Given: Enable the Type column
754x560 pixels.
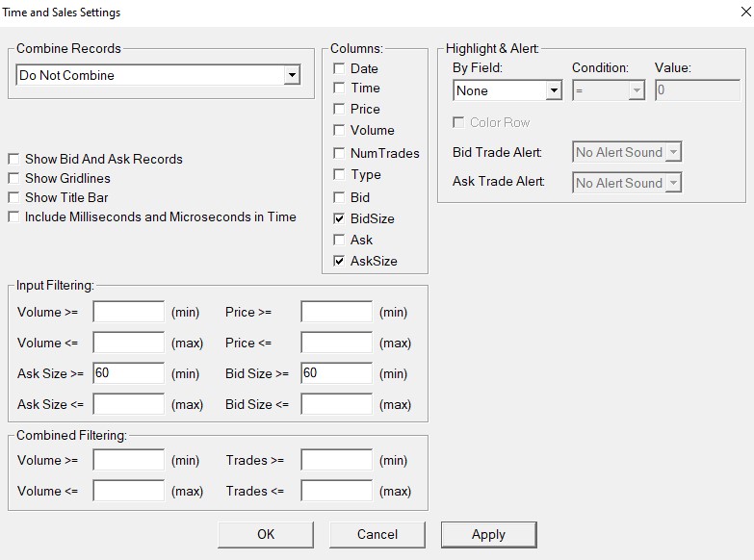Looking at the screenshot, I should coord(339,174).
